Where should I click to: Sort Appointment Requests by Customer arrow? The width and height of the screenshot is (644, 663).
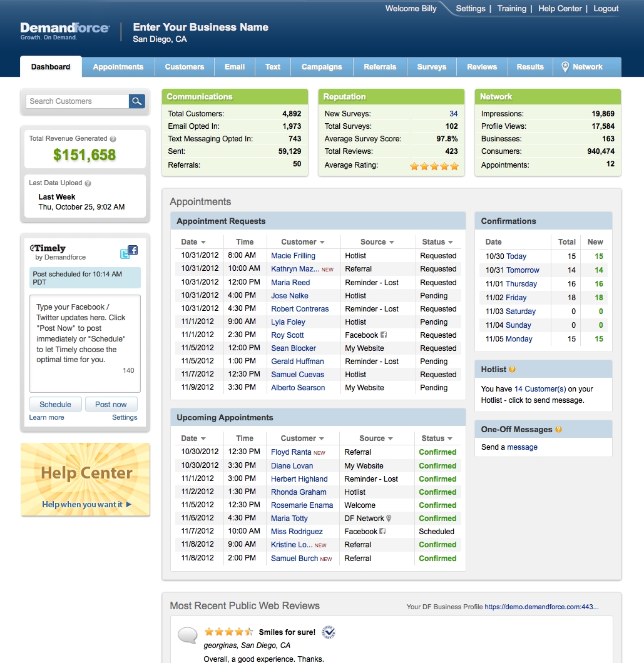pos(322,242)
